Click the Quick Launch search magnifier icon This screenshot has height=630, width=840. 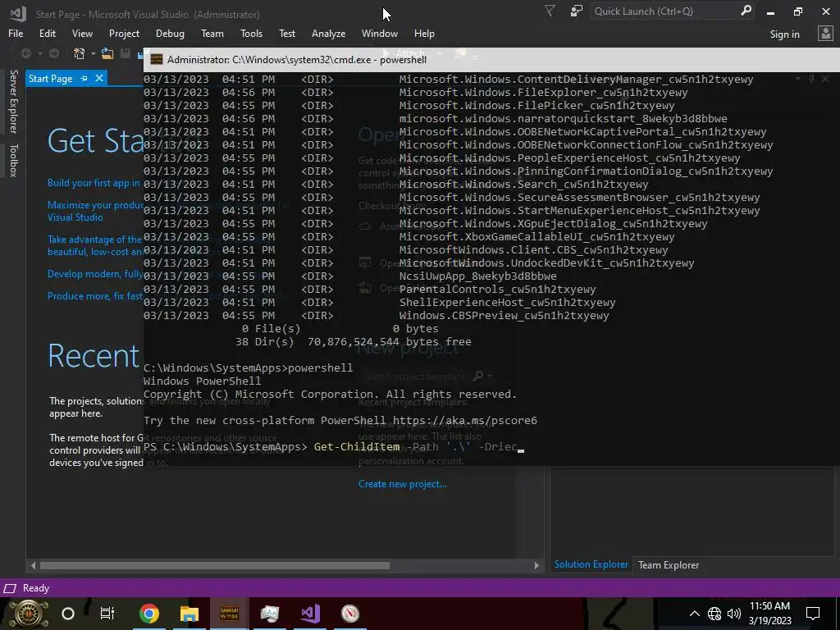pos(746,11)
